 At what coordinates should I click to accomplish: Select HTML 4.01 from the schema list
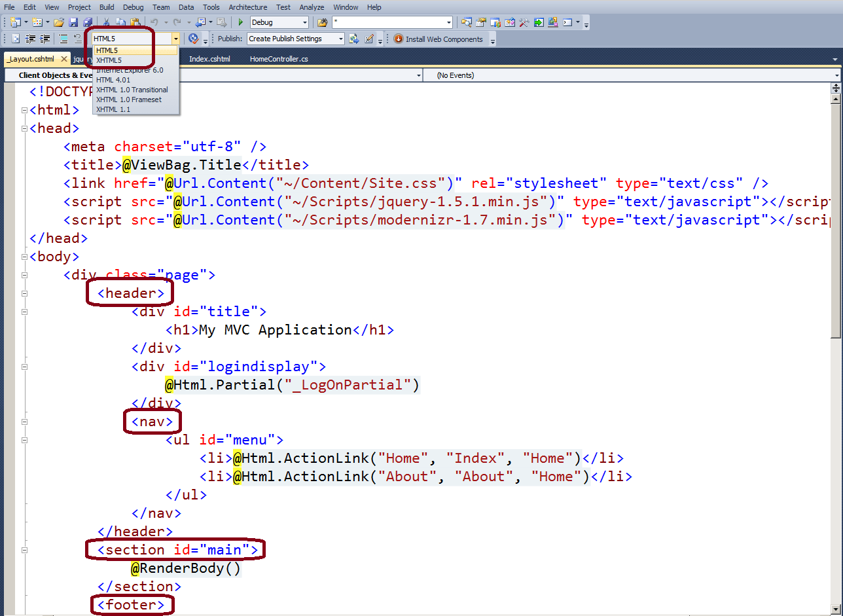coord(135,79)
